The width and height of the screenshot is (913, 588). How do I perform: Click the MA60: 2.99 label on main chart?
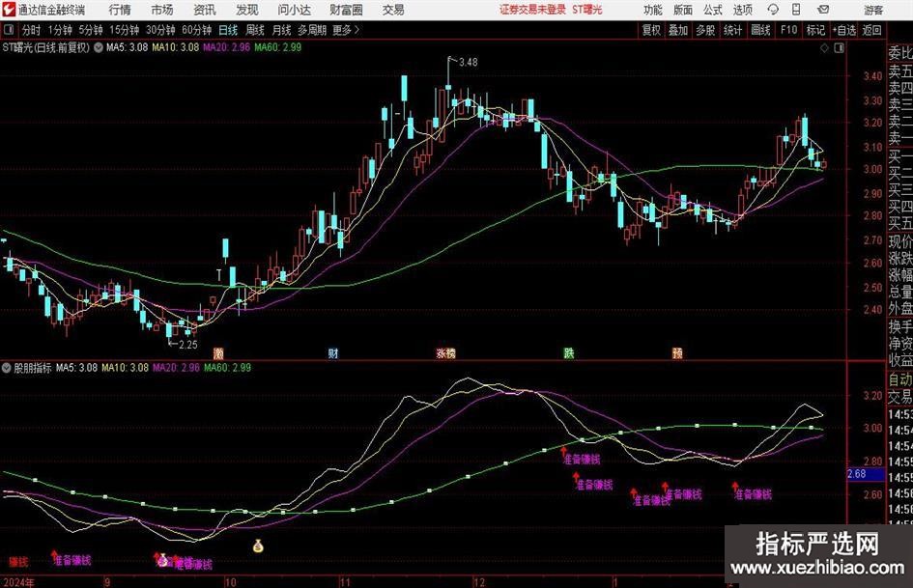pyautogui.click(x=277, y=47)
